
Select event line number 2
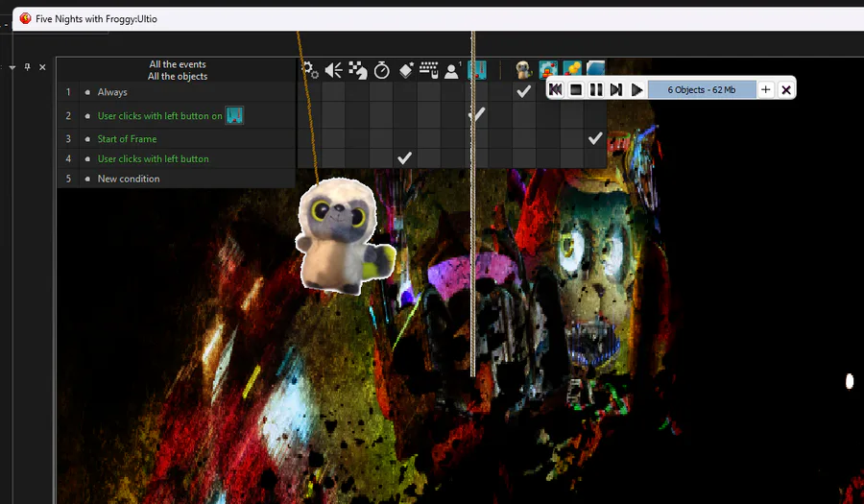pyautogui.click(x=68, y=115)
